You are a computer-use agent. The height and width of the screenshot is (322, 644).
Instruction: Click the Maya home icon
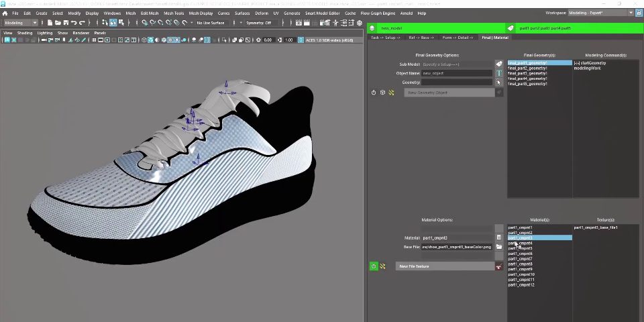point(5,13)
